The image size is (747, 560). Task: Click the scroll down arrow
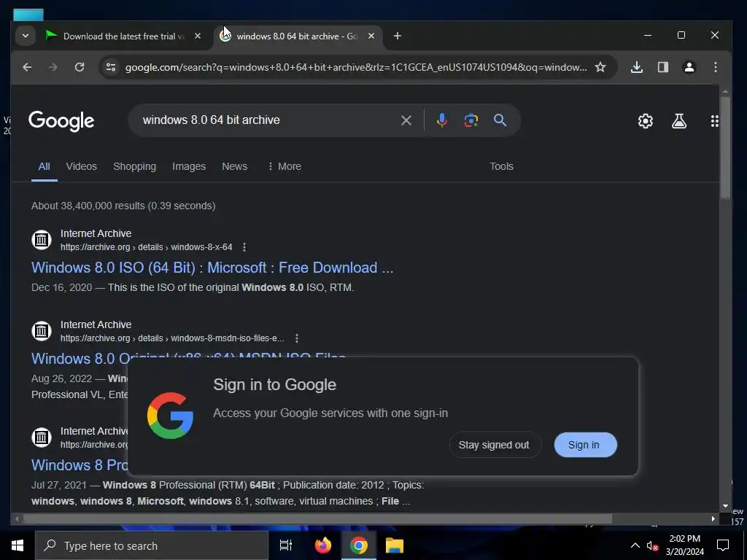[x=725, y=506]
